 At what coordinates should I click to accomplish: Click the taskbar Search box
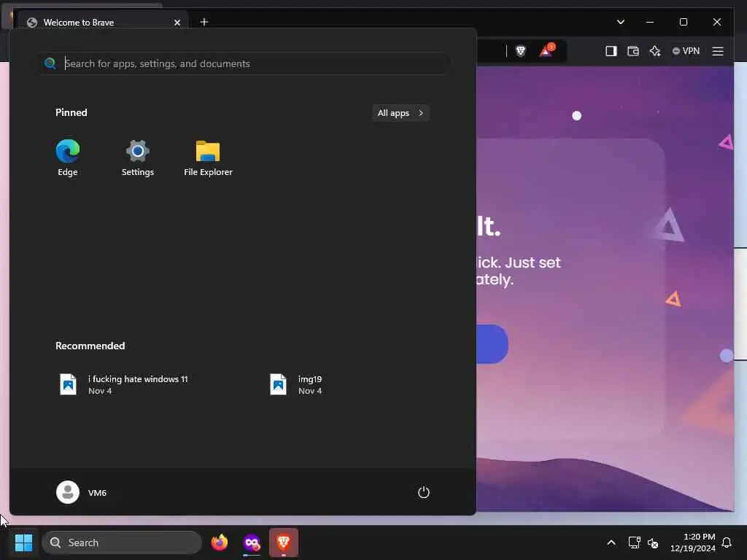pyautogui.click(x=122, y=542)
